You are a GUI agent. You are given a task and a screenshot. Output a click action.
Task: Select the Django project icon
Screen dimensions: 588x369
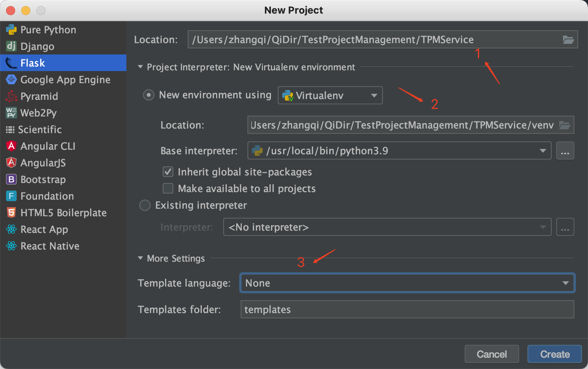(x=11, y=46)
